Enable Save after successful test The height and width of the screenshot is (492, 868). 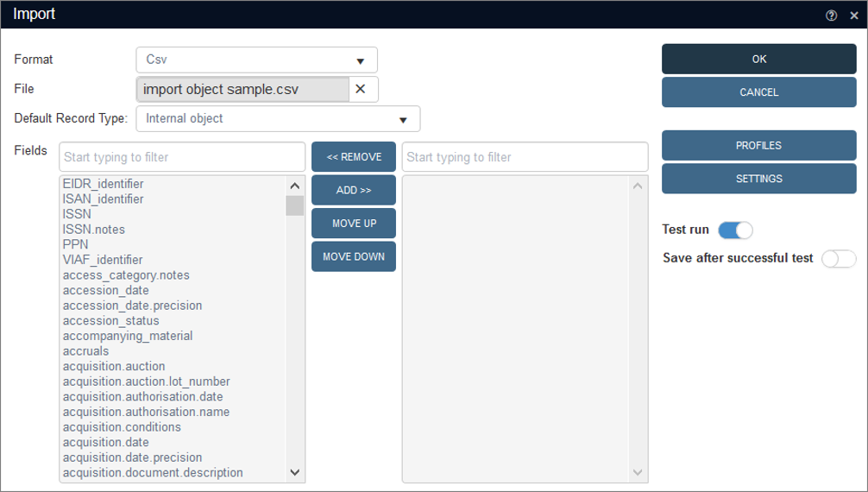coord(839,258)
